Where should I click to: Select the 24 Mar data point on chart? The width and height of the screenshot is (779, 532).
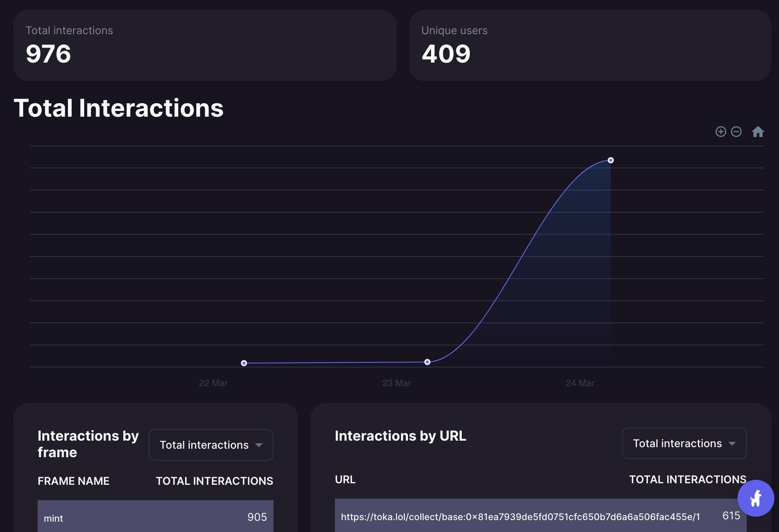(610, 160)
